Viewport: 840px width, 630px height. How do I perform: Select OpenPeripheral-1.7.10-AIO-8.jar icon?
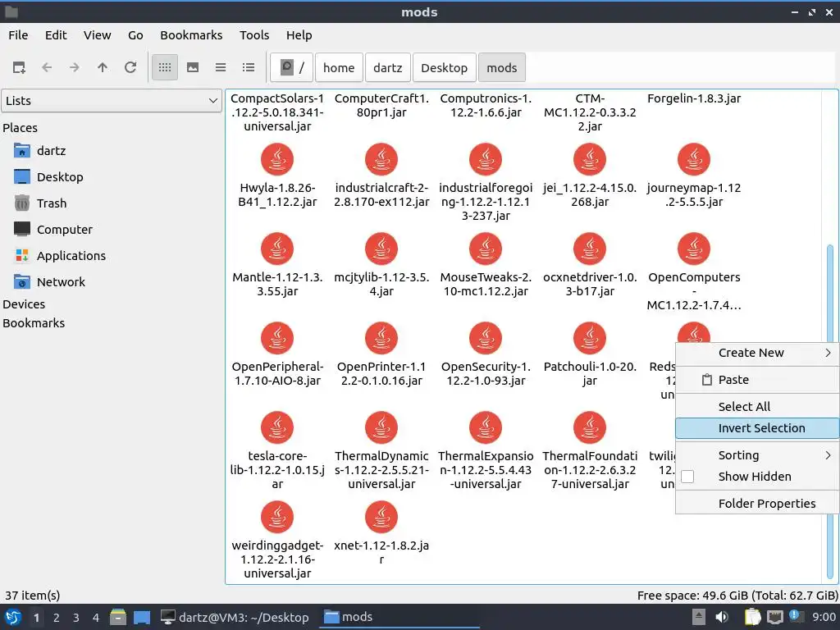tap(277, 338)
